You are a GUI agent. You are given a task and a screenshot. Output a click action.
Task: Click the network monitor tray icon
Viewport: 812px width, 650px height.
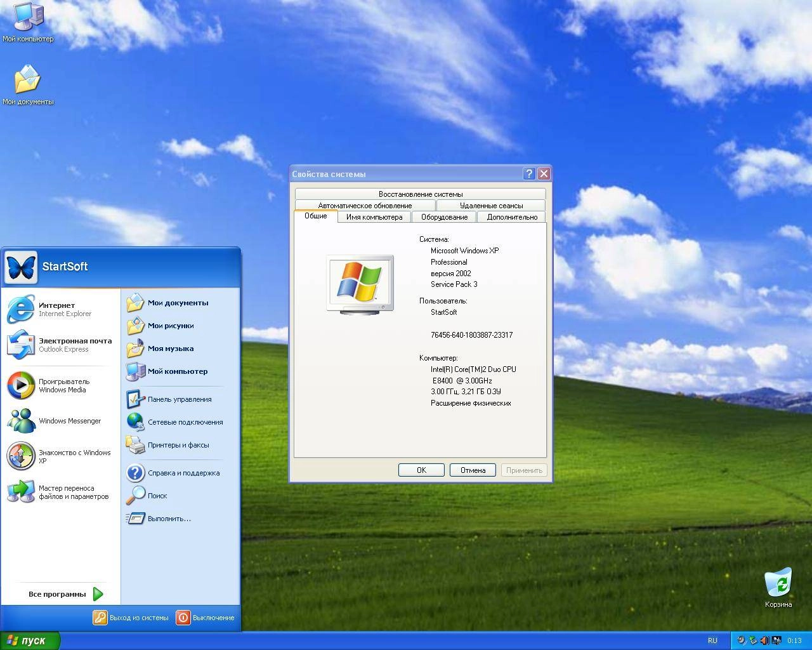point(775,640)
